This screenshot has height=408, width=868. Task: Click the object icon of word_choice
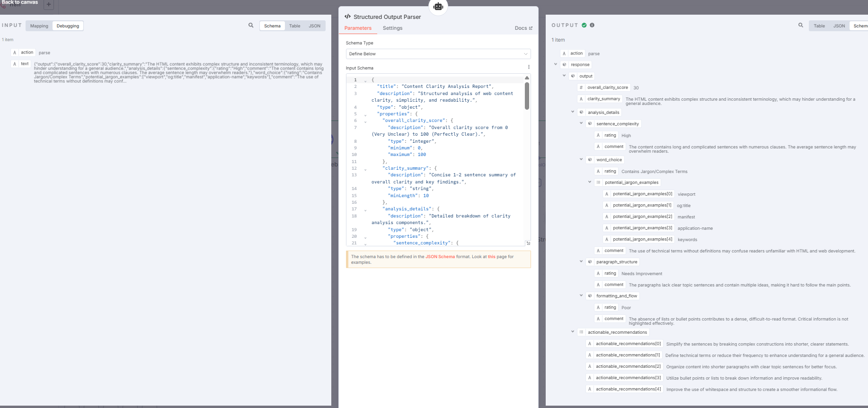[x=590, y=160]
